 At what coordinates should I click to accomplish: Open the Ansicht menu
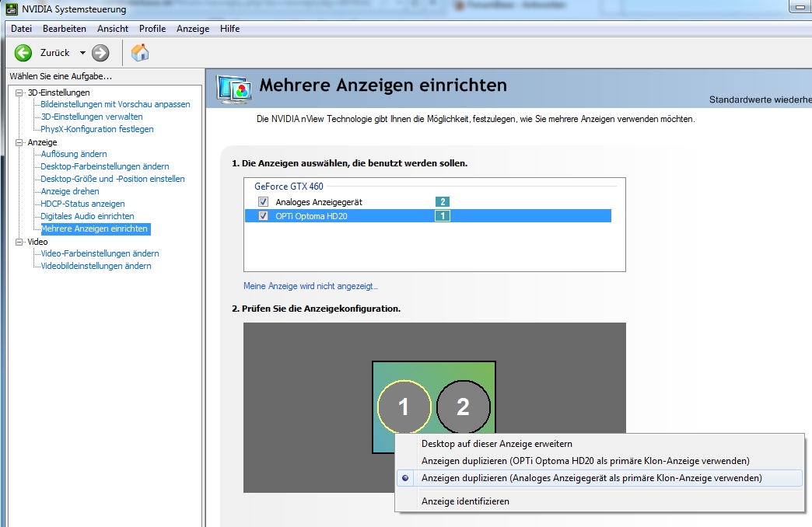pyautogui.click(x=112, y=29)
